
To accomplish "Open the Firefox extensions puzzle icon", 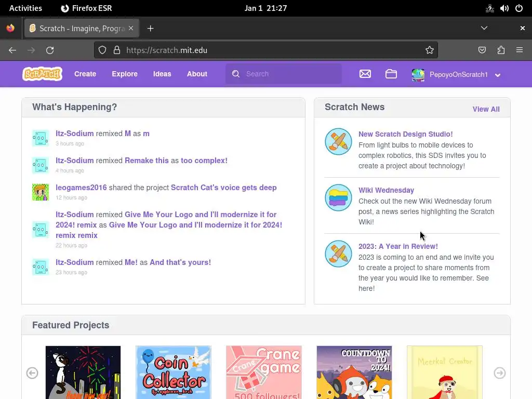I will tap(501, 50).
